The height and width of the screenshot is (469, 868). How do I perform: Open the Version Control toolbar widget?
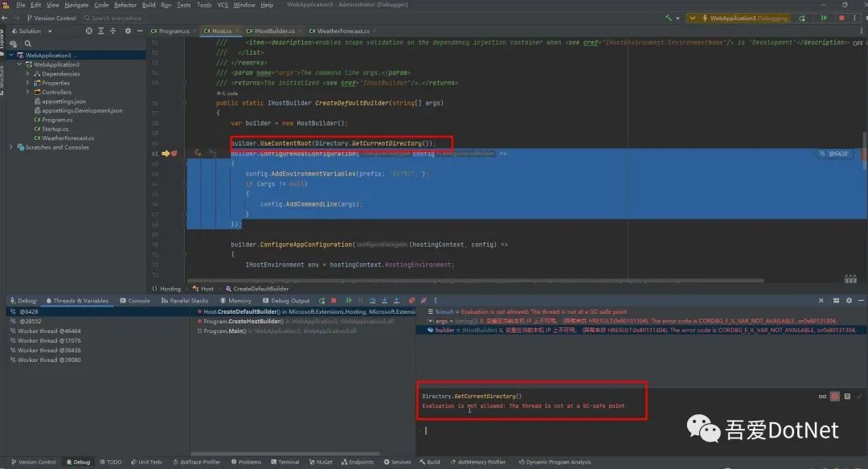pyautogui.click(x=51, y=18)
